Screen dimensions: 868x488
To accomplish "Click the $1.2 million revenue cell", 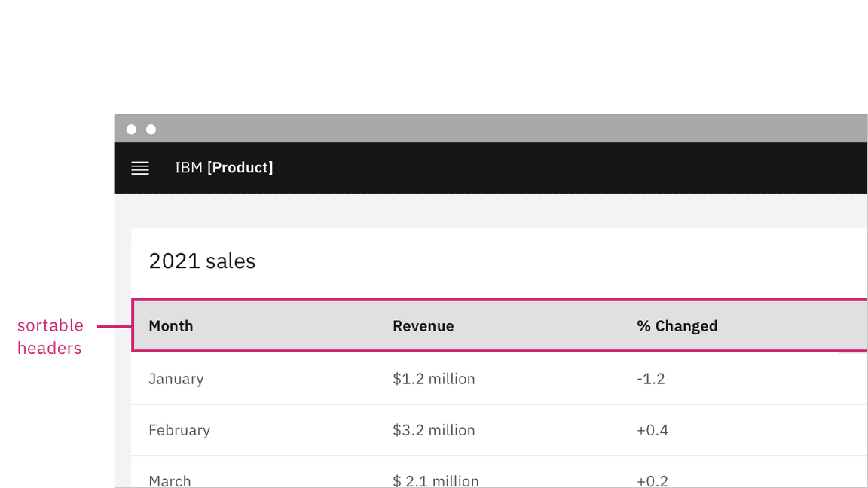I will pyautogui.click(x=434, y=379).
